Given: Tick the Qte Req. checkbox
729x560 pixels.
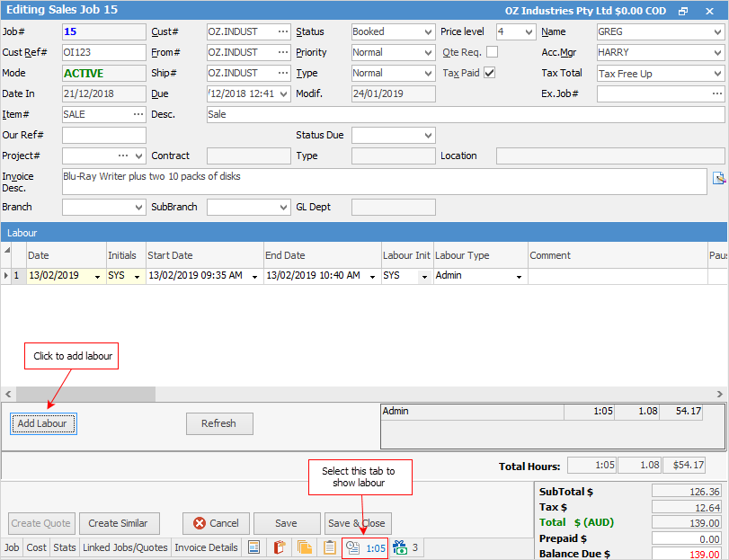Looking at the screenshot, I should pos(492,52).
